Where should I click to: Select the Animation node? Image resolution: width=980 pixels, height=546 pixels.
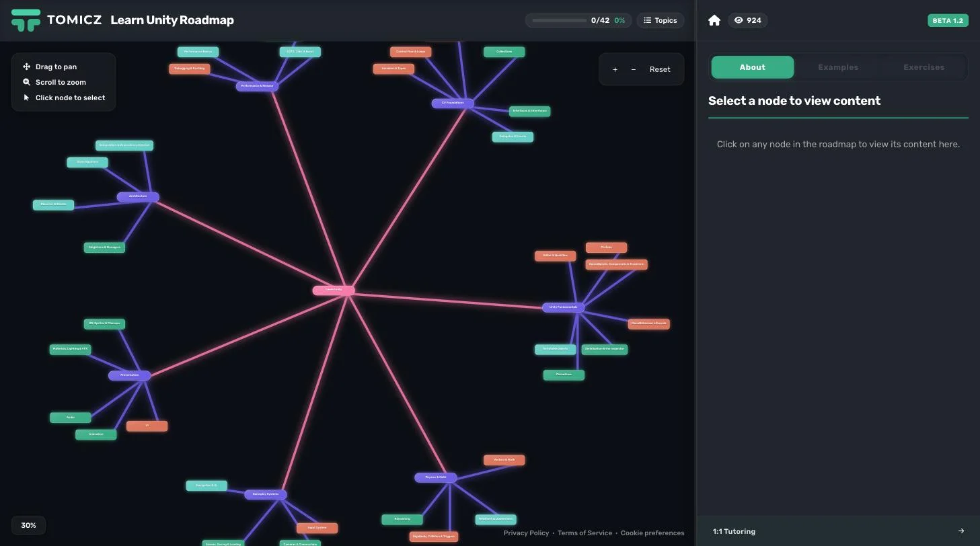point(96,434)
